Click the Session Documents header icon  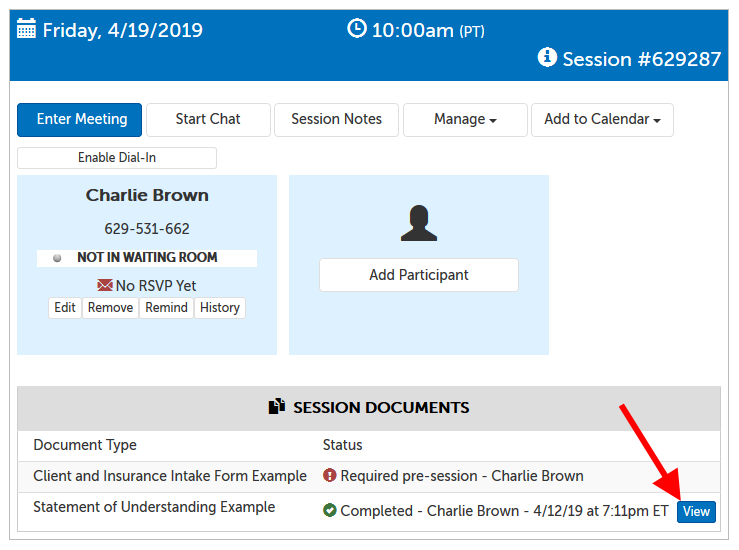(x=277, y=407)
